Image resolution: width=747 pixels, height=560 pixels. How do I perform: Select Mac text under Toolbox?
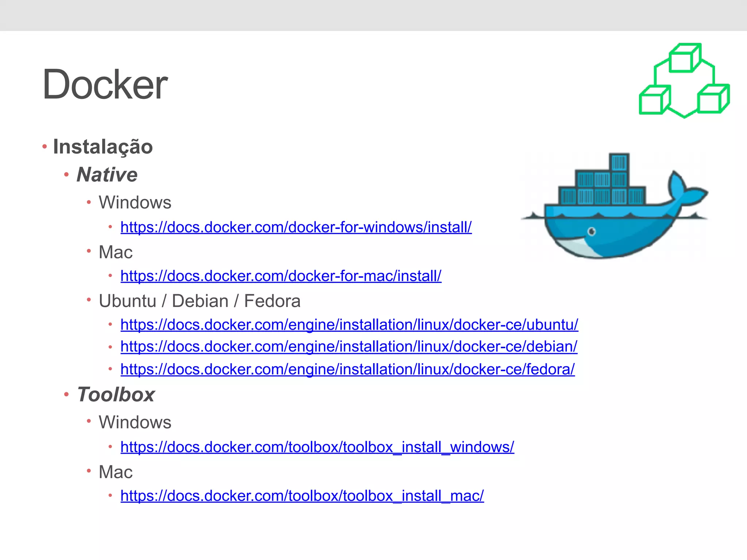(116, 472)
